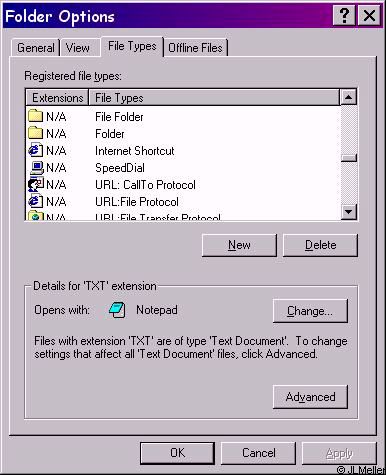Click the file types list scrollbar thumb

pos(349,158)
